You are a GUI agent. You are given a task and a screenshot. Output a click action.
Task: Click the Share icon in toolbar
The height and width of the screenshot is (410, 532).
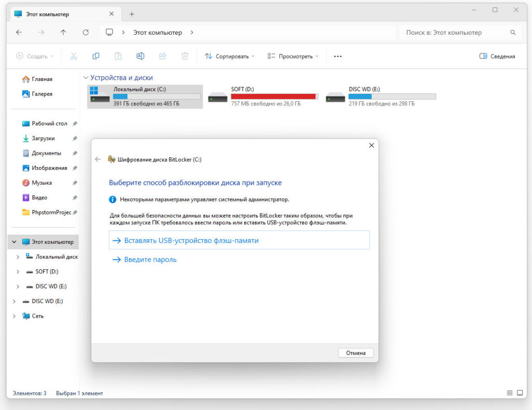(x=163, y=56)
